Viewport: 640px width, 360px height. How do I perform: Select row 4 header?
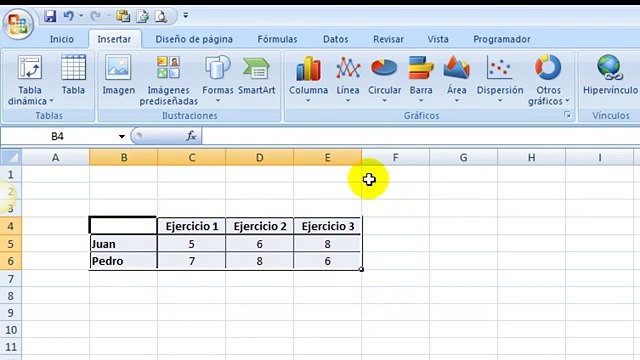click(x=11, y=226)
